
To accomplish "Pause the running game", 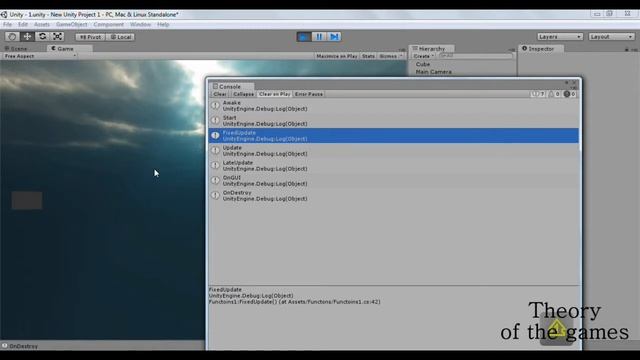I will pos(319,37).
